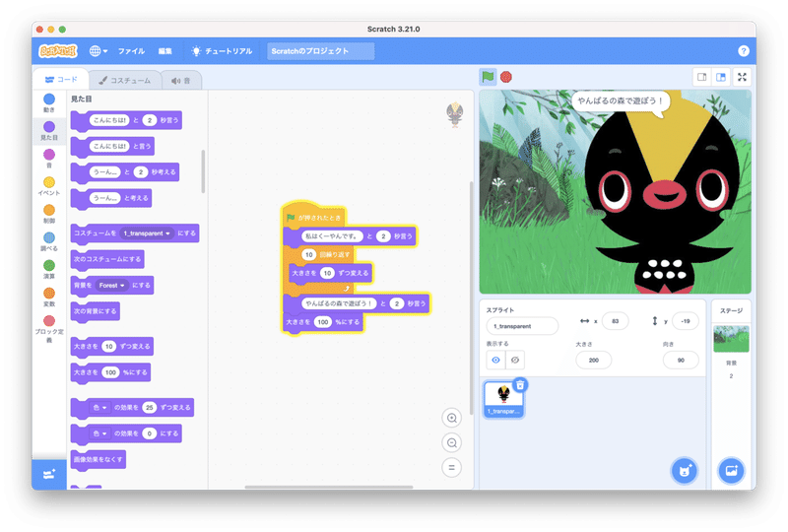This screenshot has width=788, height=532.
Task: Open help via the question mark icon
Action: (744, 51)
